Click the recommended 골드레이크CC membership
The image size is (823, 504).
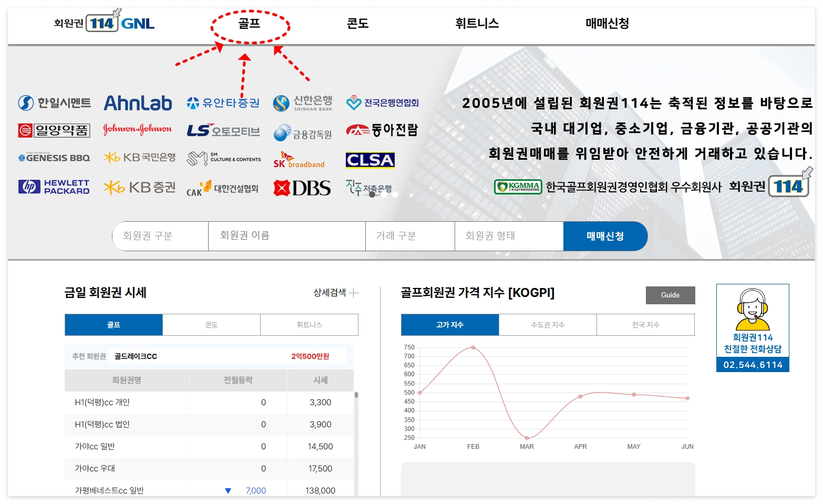tap(136, 356)
